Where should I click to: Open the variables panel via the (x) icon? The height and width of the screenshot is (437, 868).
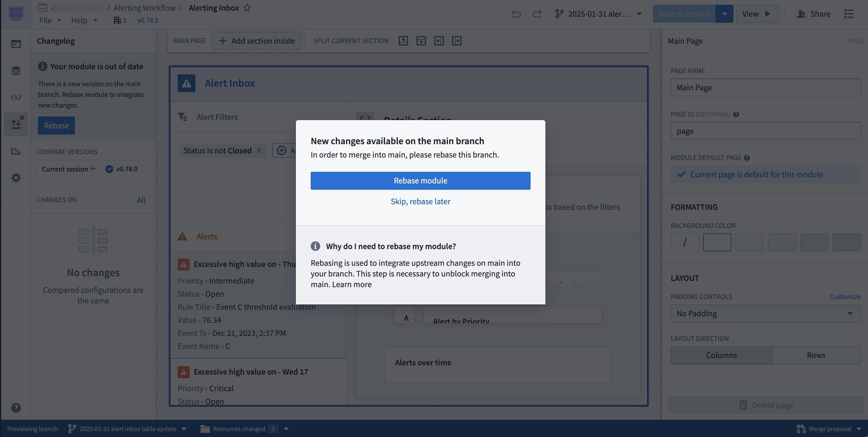point(16,97)
